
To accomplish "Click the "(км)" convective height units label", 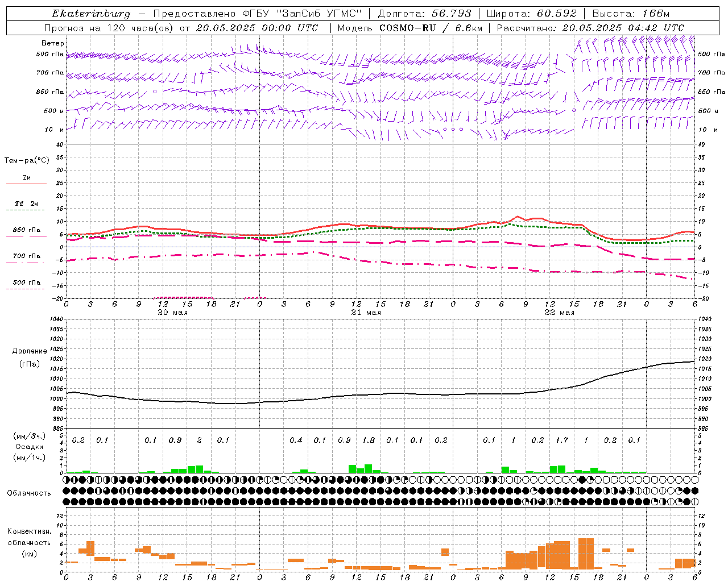I will [30, 554].
